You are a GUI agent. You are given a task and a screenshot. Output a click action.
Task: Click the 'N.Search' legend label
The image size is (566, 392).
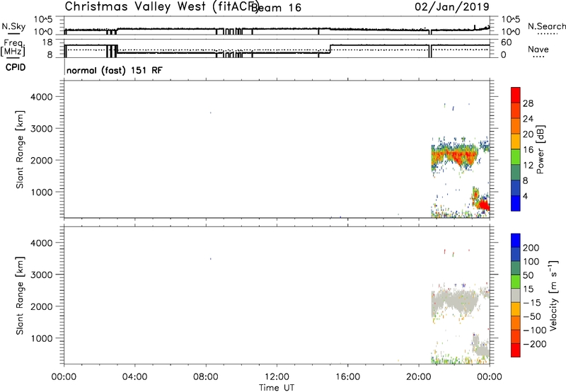(546, 26)
